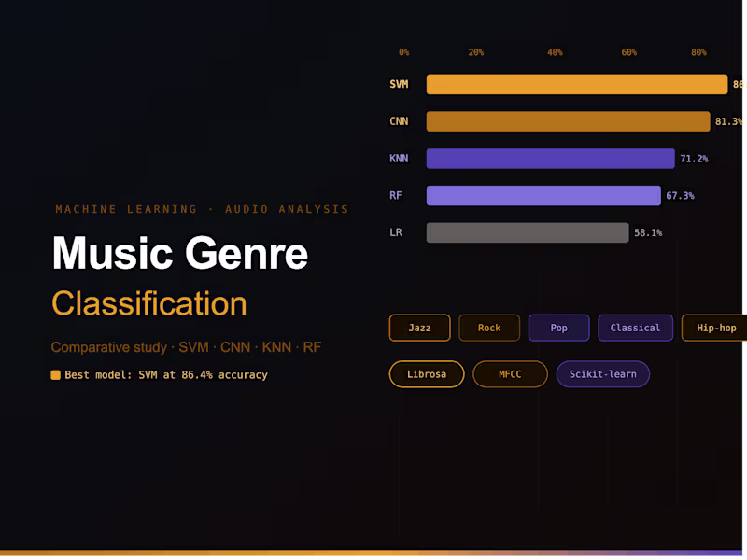This screenshot has height=560, width=747.
Task: Click the RF row label
Action: (x=395, y=196)
